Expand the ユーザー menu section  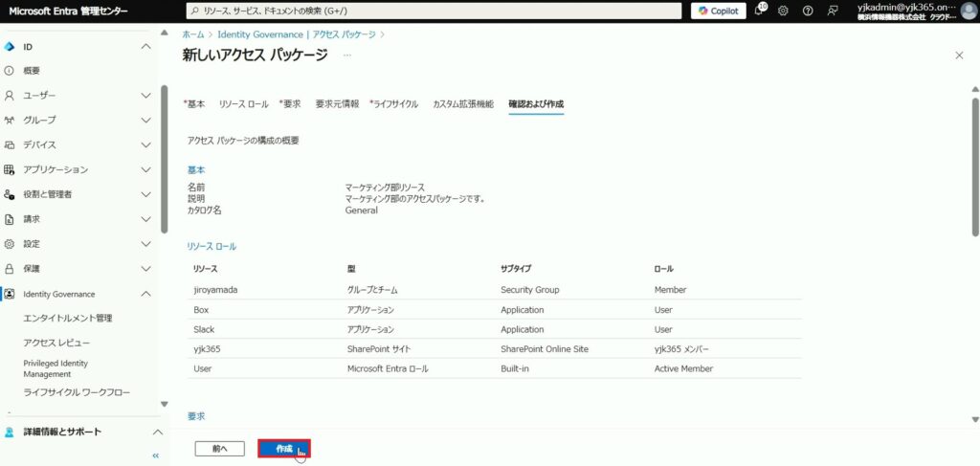click(x=145, y=96)
